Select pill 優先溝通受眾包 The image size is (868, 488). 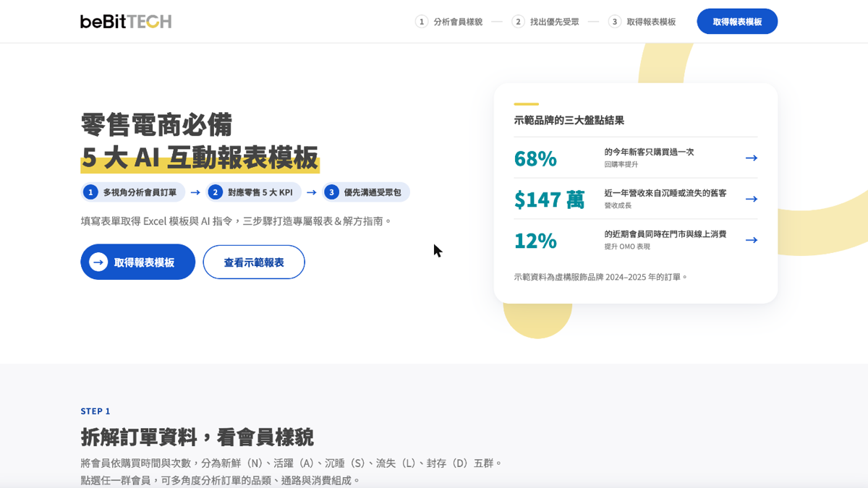pyautogui.click(x=366, y=192)
